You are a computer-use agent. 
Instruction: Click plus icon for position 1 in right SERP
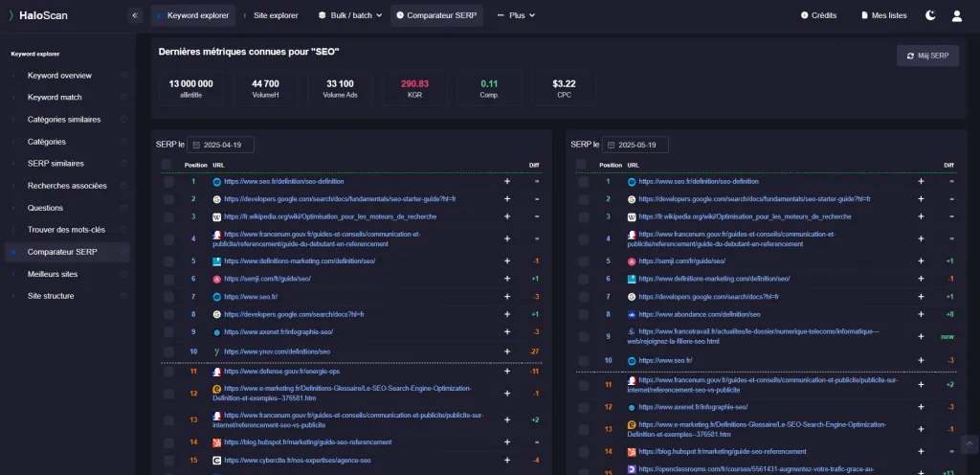(x=921, y=181)
